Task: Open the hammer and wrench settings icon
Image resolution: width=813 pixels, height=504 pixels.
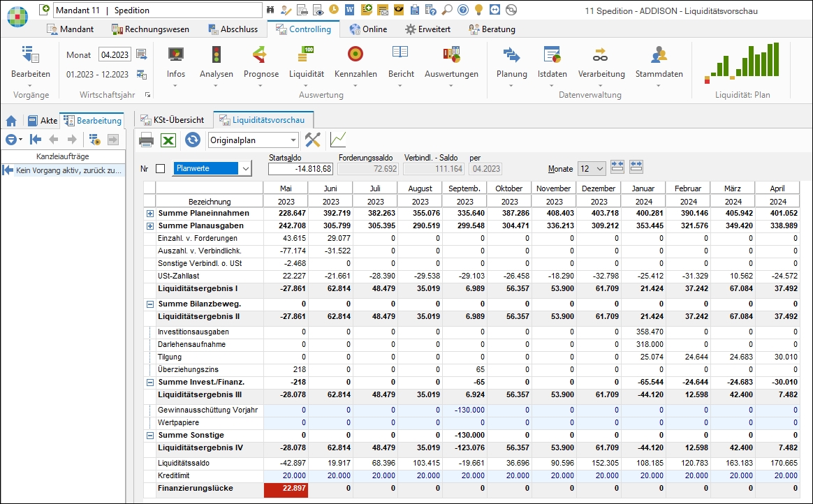Action: [312, 140]
